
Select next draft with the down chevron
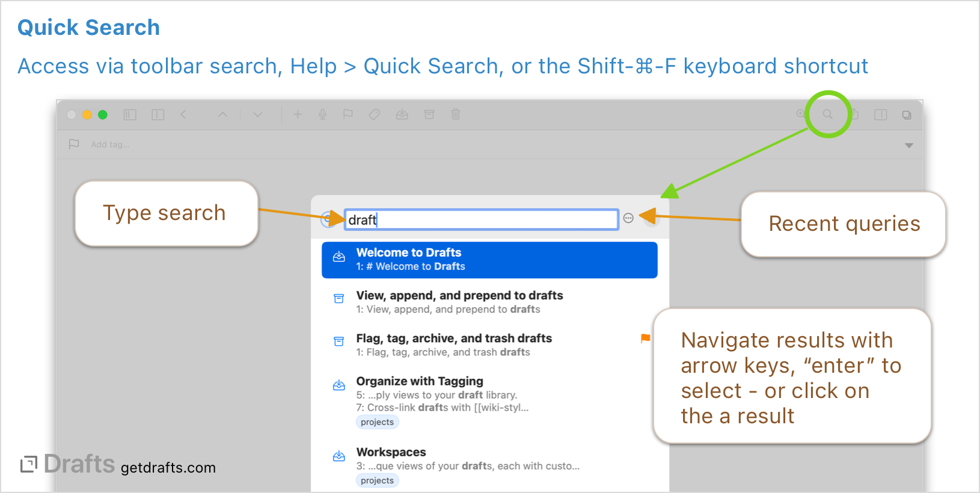(x=258, y=114)
